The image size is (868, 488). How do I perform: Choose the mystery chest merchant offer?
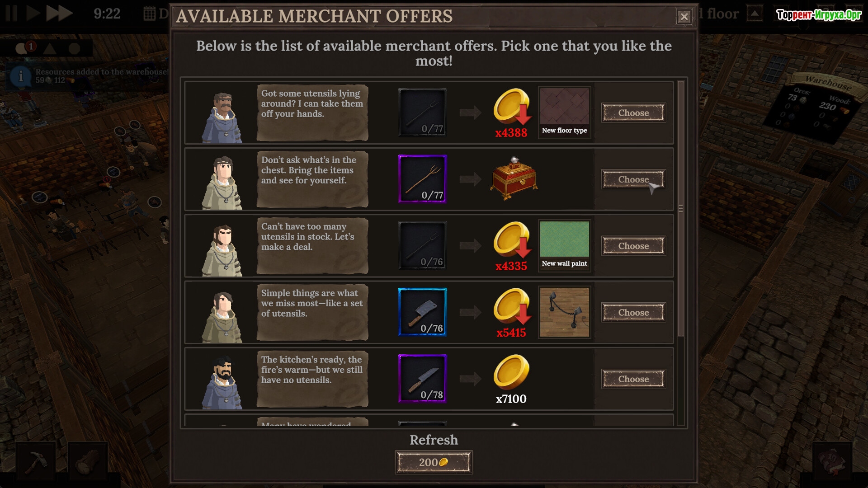coord(633,179)
